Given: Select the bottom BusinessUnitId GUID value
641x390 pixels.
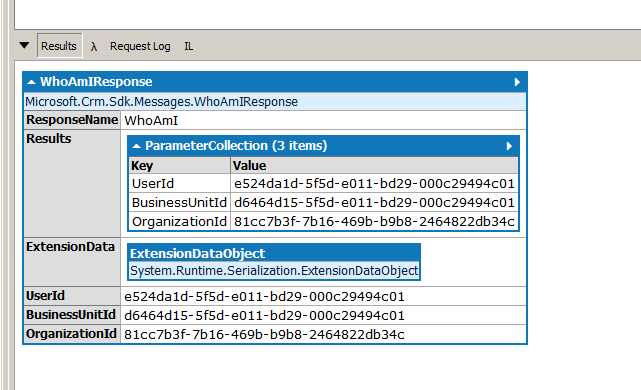Looking at the screenshot, I should tap(264, 316).
